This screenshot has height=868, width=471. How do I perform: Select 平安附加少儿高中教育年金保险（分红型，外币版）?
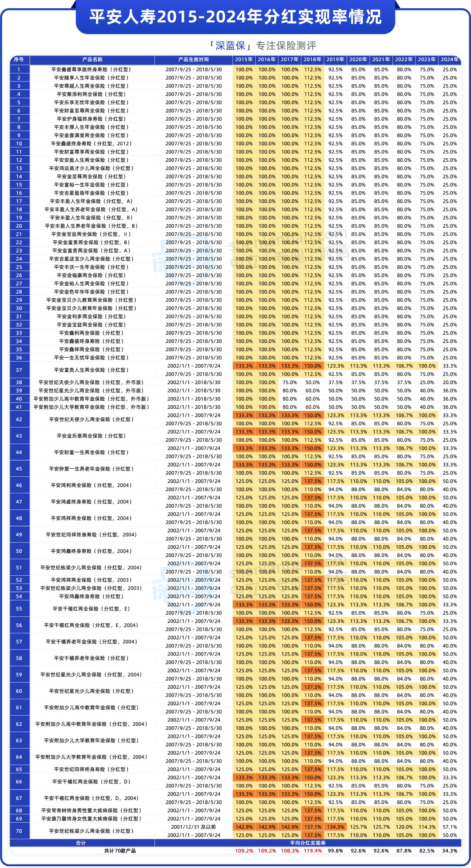[x=92, y=399]
